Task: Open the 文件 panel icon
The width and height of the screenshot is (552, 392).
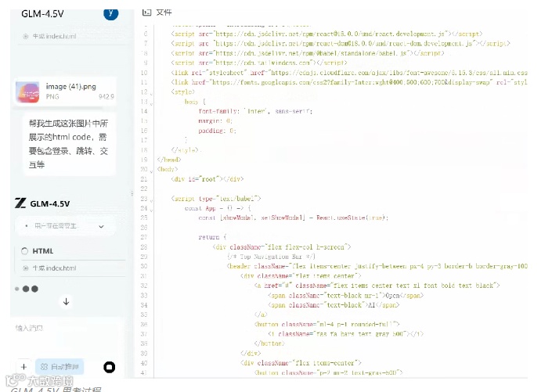Action: (146, 13)
